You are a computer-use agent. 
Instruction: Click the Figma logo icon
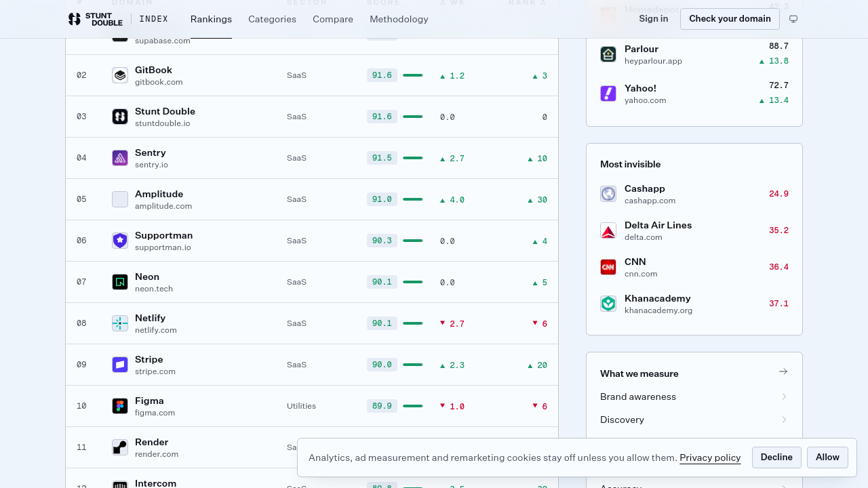120,406
